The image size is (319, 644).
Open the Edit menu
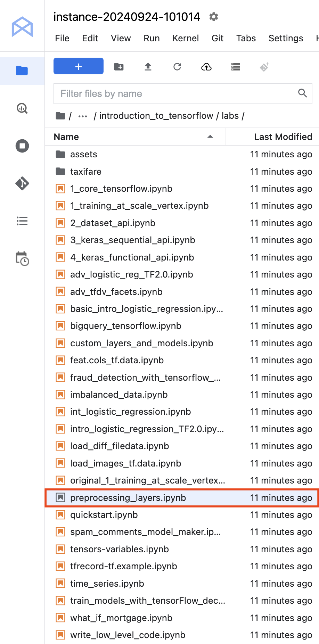click(90, 38)
